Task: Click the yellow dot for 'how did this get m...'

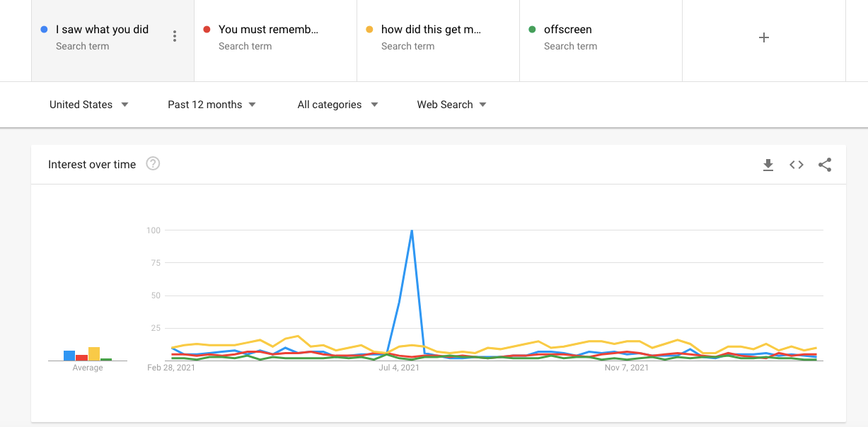Action: tap(369, 29)
